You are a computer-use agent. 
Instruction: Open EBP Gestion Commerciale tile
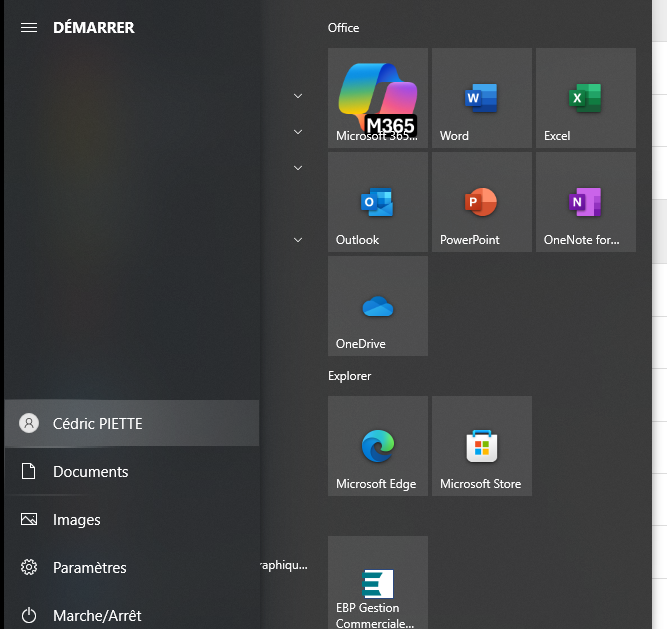378,582
